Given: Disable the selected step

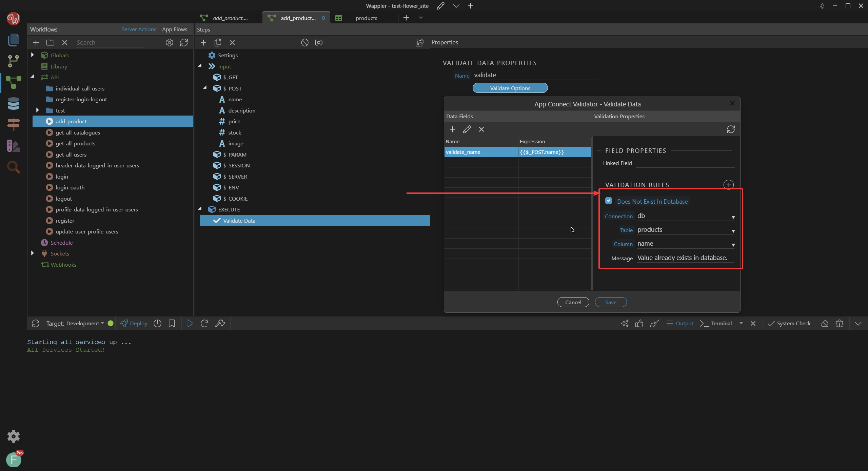Looking at the screenshot, I should (x=305, y=42).
